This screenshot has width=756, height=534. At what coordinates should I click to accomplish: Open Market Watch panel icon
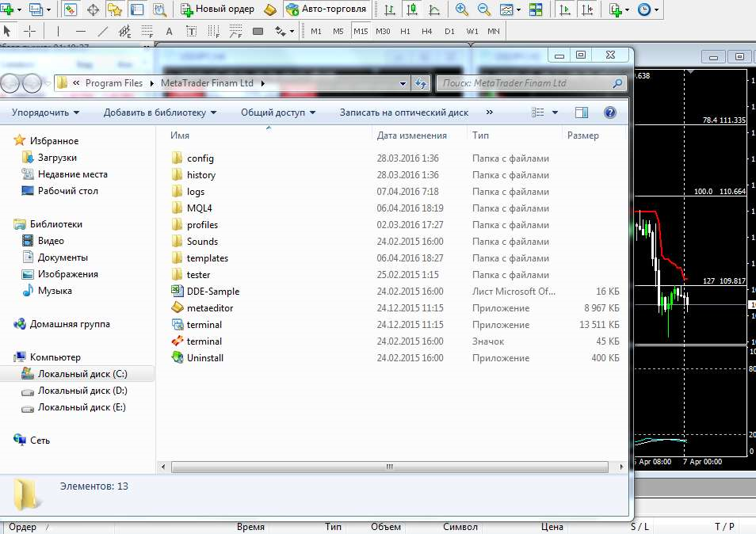71,9
